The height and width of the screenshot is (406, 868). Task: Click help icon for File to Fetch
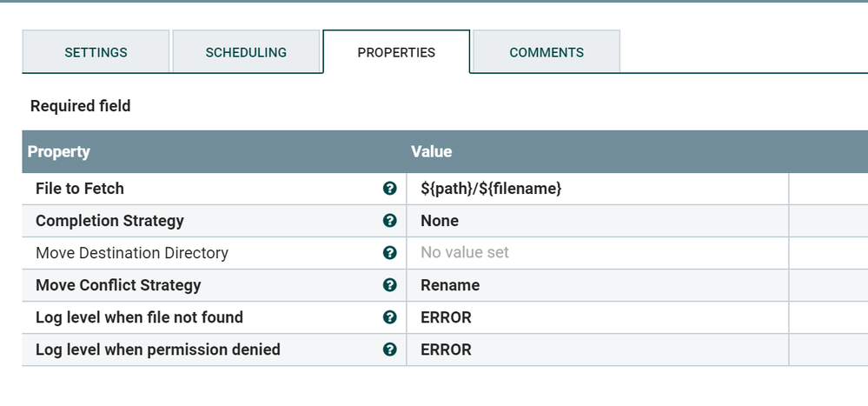(x=389, y=189)
